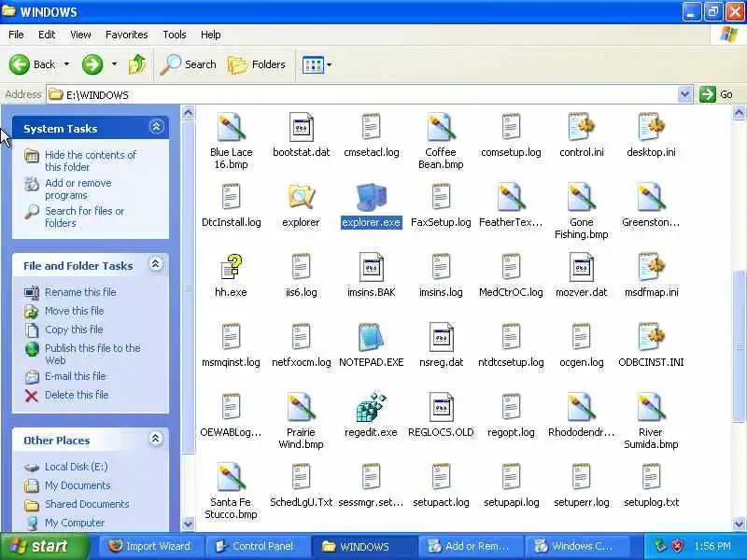The image size is (747, 560).
Task: Select the regedit.exe icon
Action: coord(371,407)
